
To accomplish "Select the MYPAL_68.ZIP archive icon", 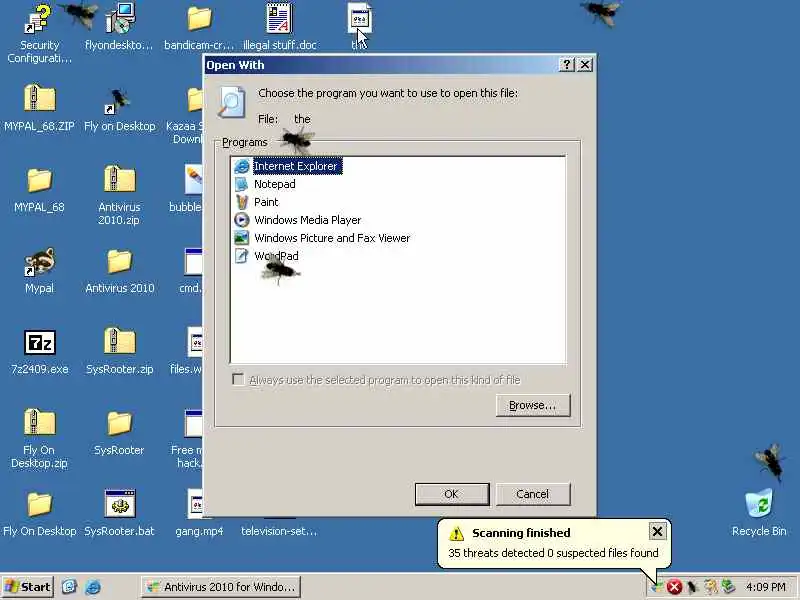I will pos(39,108).
